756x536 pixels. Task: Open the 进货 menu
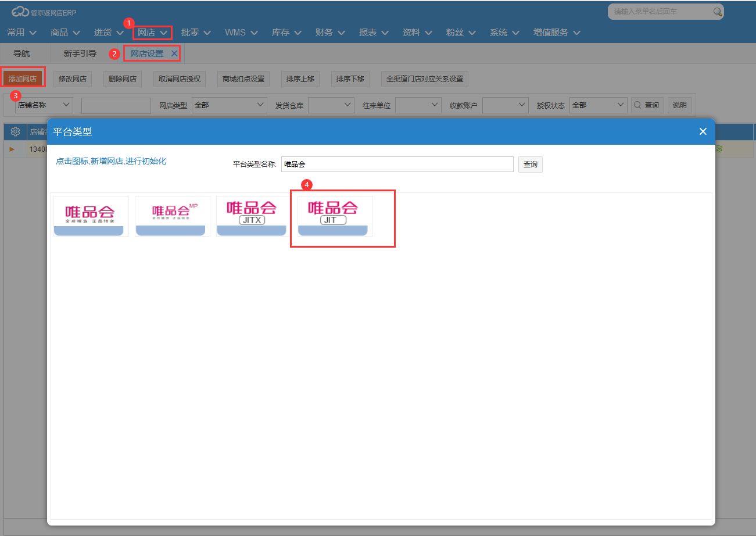109,33
